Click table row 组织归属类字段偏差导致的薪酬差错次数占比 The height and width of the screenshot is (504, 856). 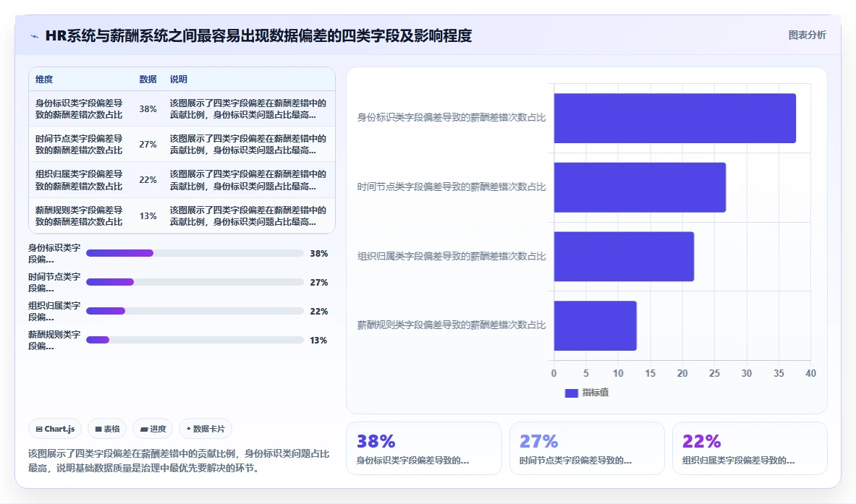[182, 179]
